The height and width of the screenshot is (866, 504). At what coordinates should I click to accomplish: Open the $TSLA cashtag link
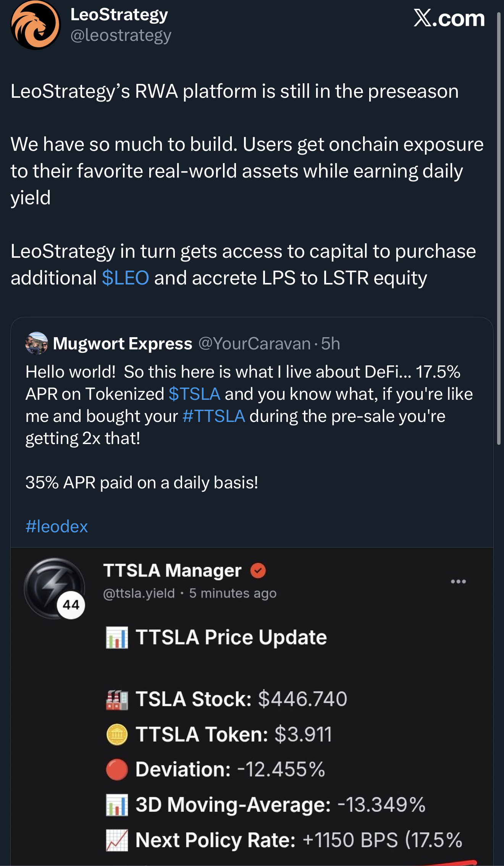tap(194, 394)
